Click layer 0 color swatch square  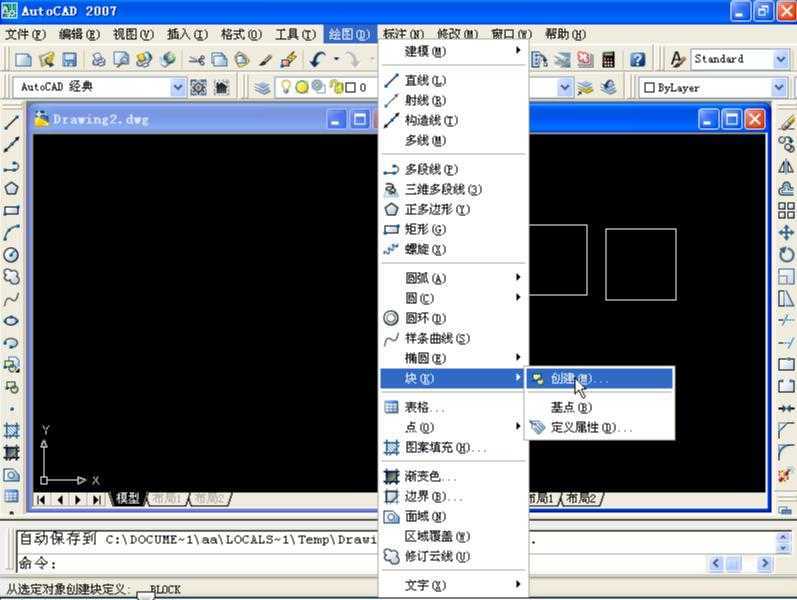351,87
